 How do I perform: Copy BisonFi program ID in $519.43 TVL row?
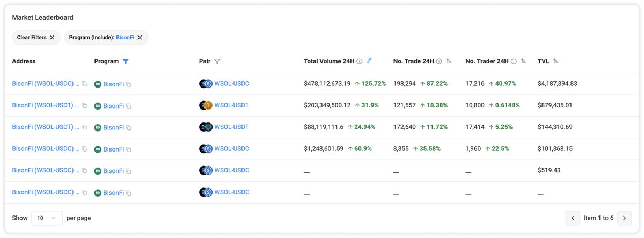129,171
